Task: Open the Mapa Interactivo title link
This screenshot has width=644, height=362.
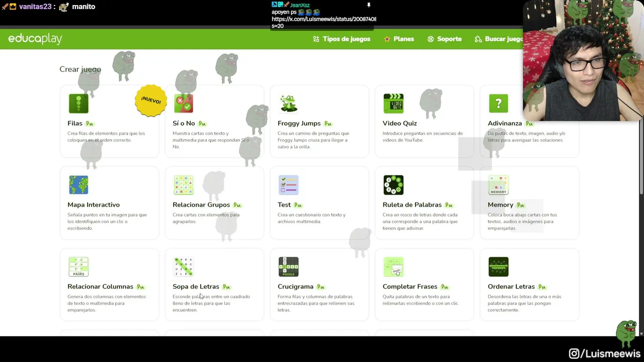Action: tap(94, 205)
